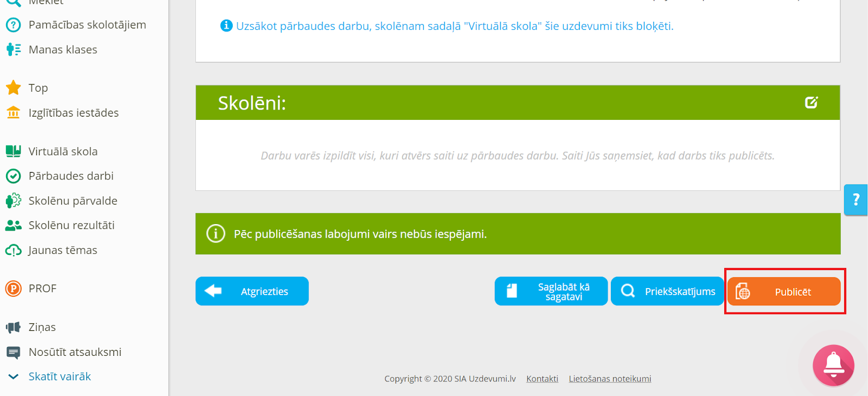Click the megaphone icon beside Ziņas
This screenshot has height=396, width=868.
coord(13,327)
